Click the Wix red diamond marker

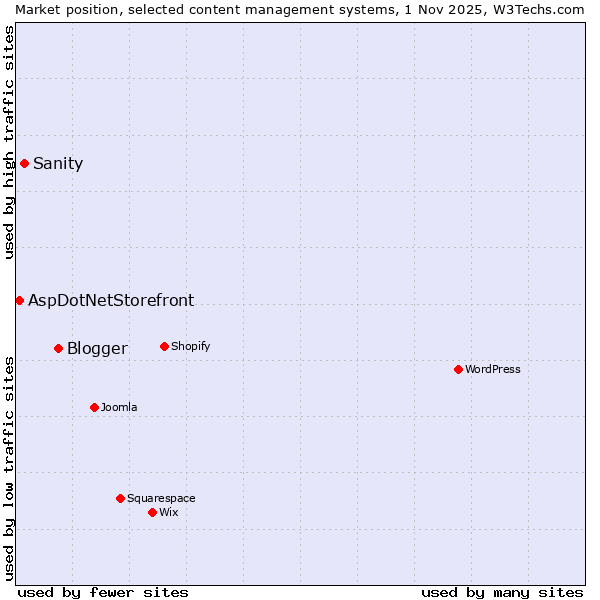[152, 512]
